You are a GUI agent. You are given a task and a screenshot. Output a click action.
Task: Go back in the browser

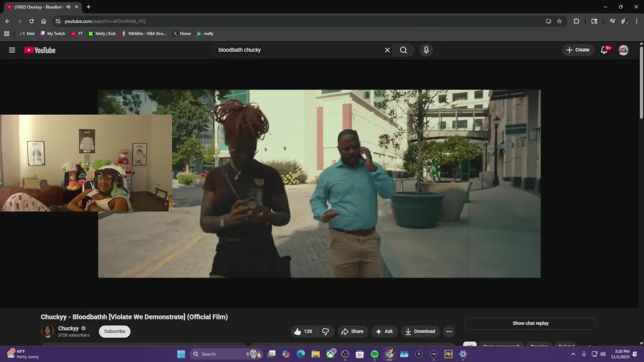[7, 21]
